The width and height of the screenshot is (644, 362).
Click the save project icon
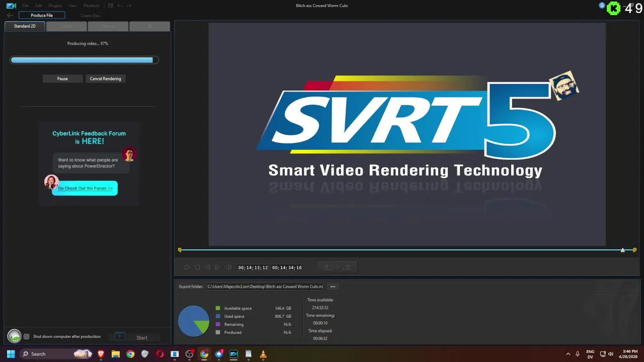coord(111,6)
